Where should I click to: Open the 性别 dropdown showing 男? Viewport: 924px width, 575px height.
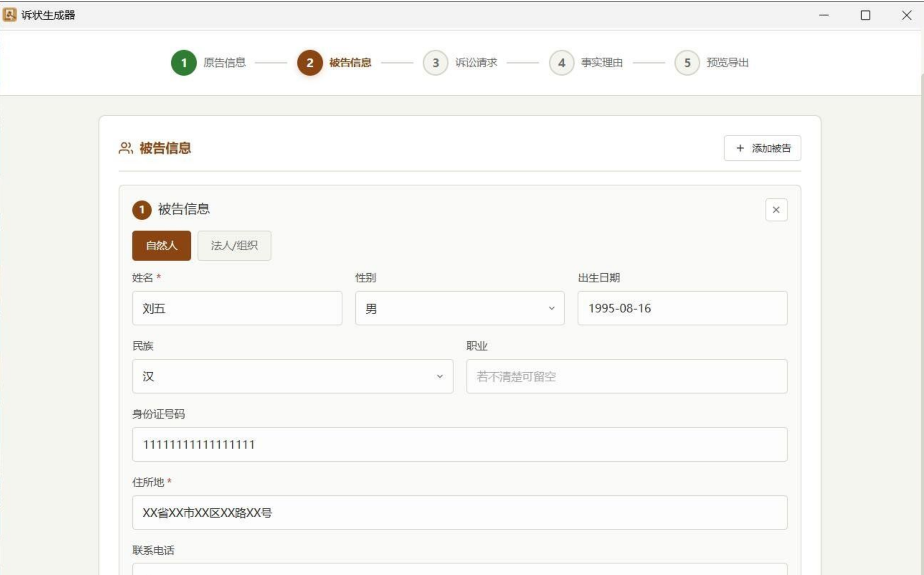(460, 308)
